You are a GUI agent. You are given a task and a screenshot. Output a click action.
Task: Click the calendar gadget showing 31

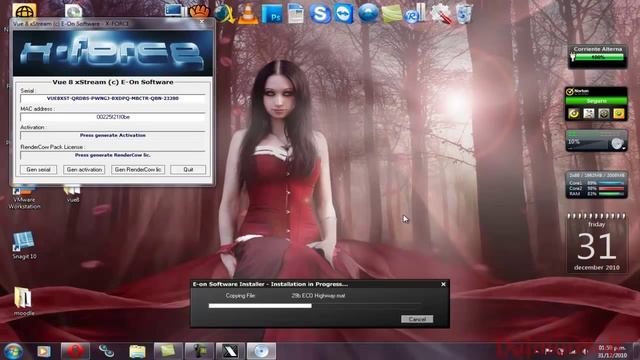click(596, 243)
